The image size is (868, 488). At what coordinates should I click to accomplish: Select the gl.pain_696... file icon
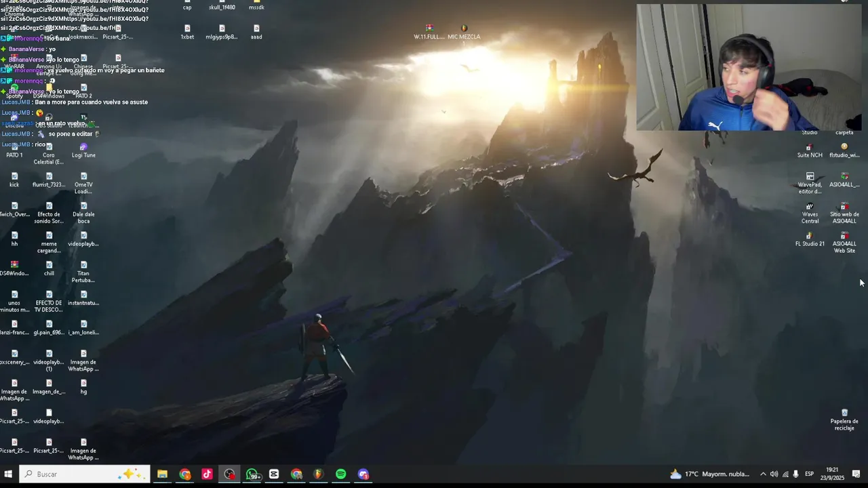click(x=49, y=327)
